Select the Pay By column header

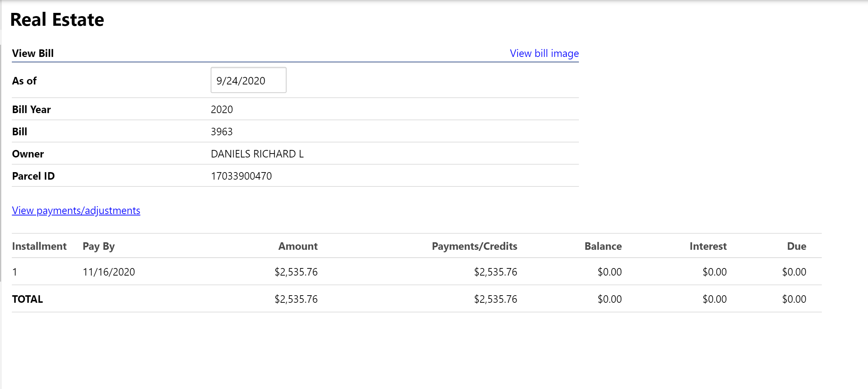(x=99, y=246)
